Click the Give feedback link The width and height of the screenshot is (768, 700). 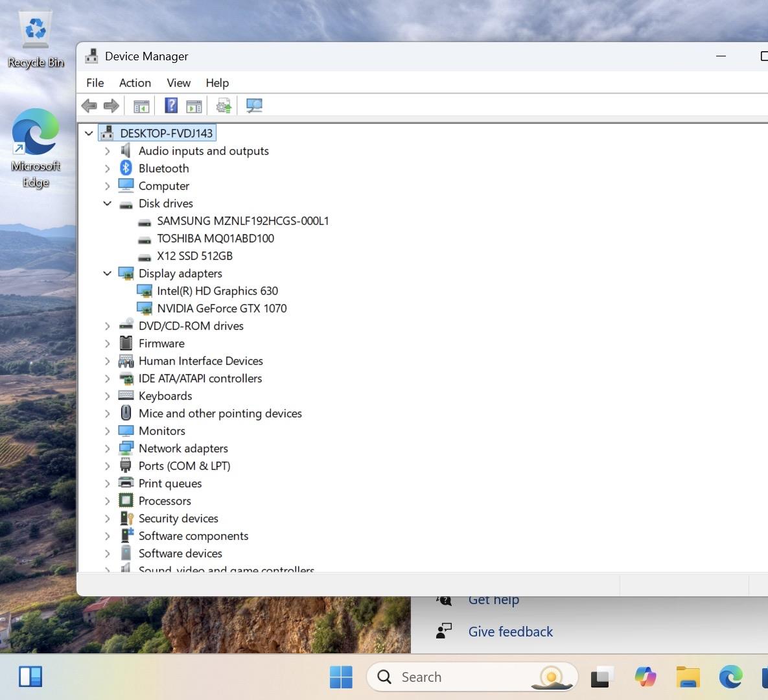(x=510, y=632)
